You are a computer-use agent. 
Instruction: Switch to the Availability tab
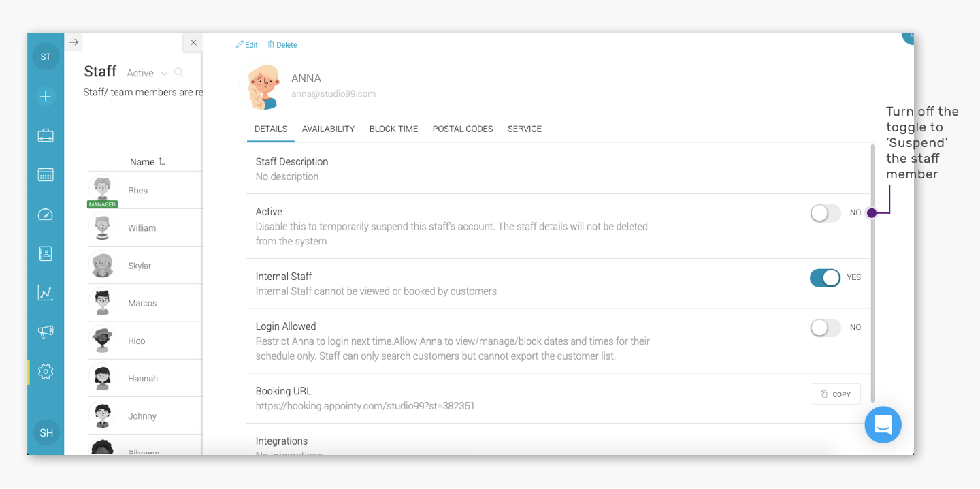coord(328,129)
